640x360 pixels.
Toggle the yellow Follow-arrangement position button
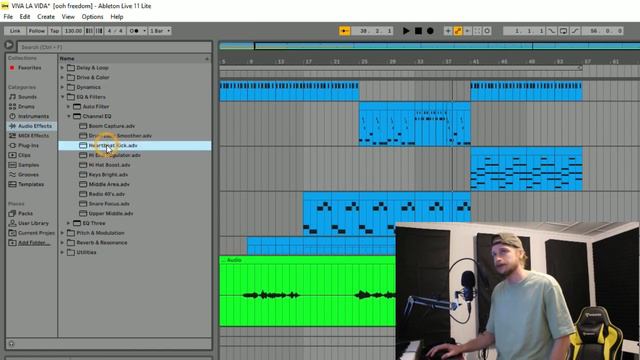[x=344, y=31]
